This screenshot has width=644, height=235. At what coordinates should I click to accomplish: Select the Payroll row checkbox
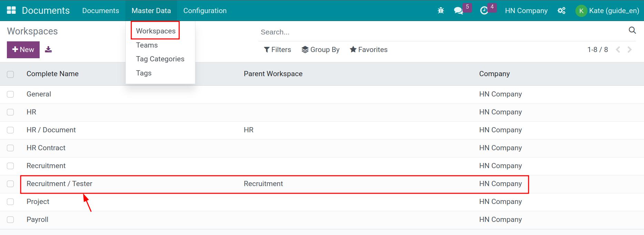(x=10, y=220)
